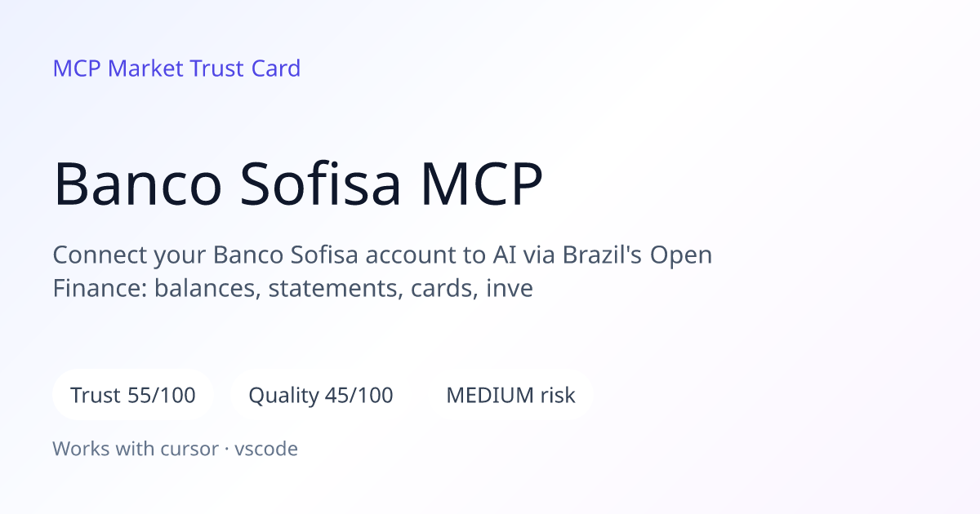Click MCP at end of title
This screenshot has width=980, height=514.
(482, 184)
